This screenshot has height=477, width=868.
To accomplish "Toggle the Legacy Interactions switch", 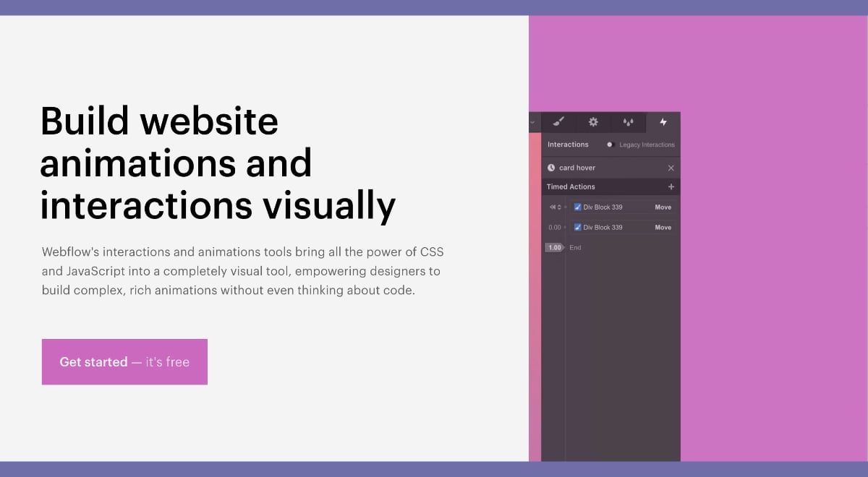I will point(610,145).
